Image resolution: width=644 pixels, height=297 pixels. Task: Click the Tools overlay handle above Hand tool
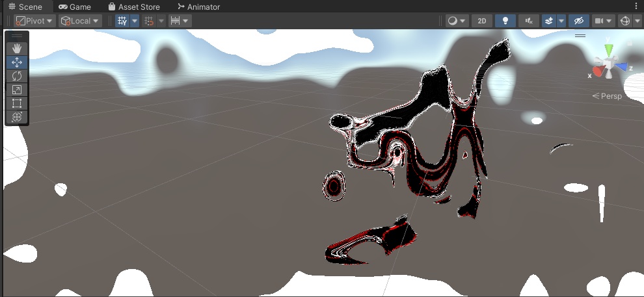17,36
